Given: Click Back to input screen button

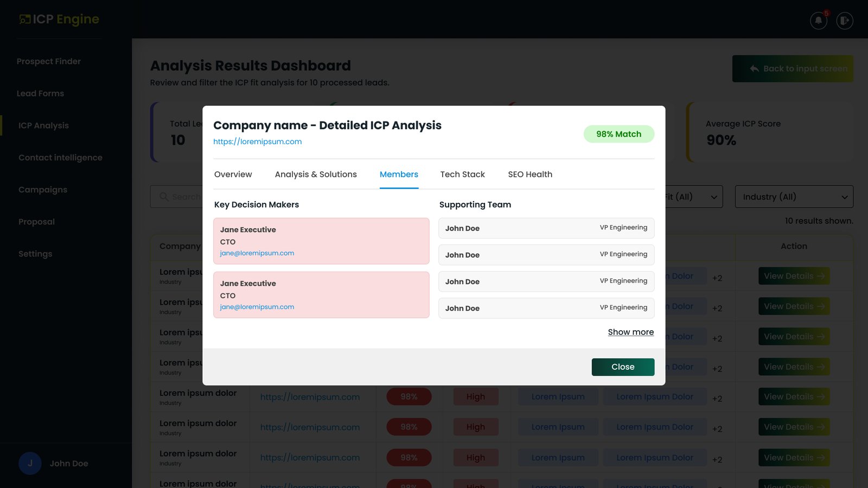Looking at the screenshot, I should [793, 69].
